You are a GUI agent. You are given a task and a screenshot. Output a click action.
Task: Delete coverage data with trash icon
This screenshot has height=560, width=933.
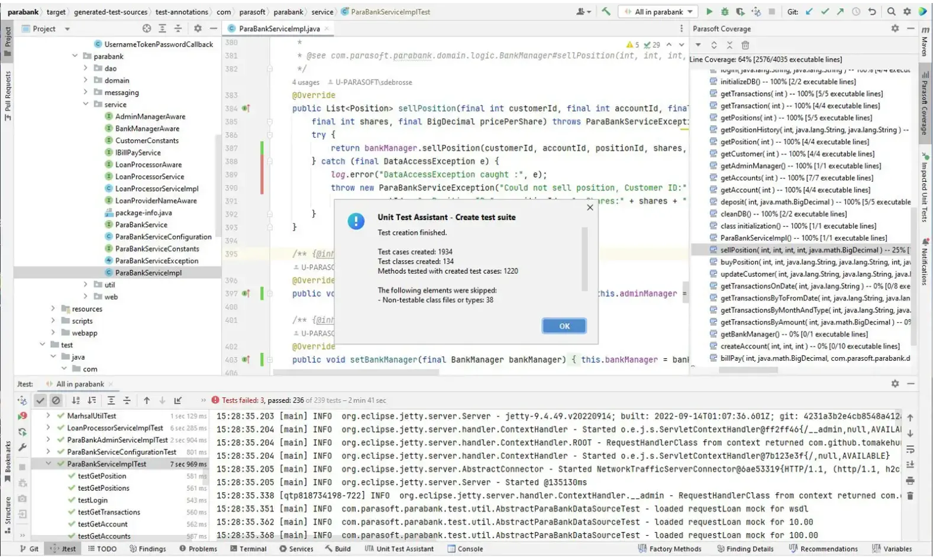tap(745, 45)
